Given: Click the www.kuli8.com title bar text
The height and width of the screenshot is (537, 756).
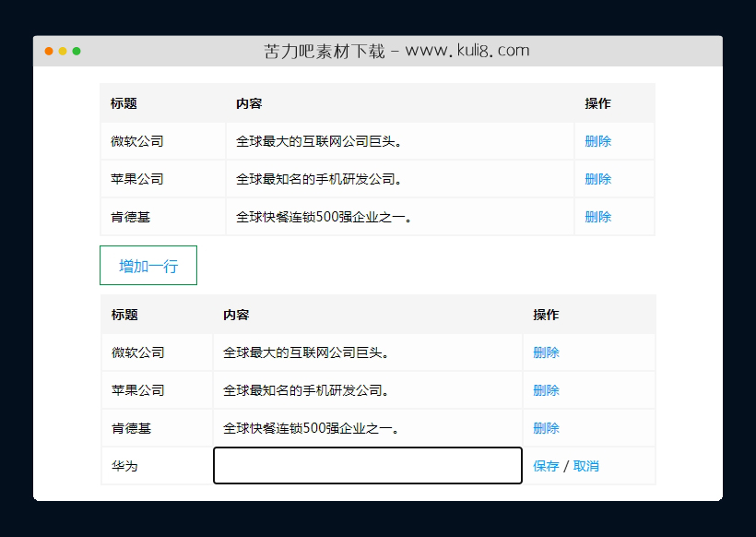Looking at the screenshot, I should tap(378, 51).
